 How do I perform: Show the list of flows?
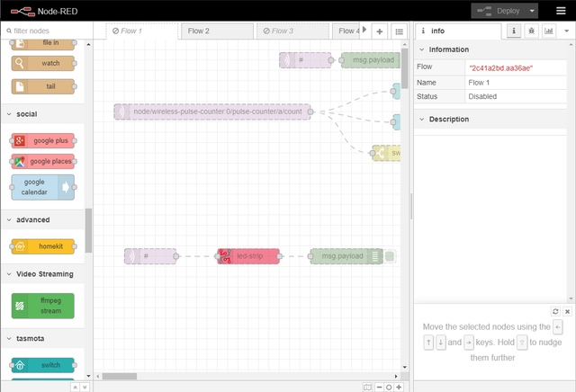tap(399, 31)
